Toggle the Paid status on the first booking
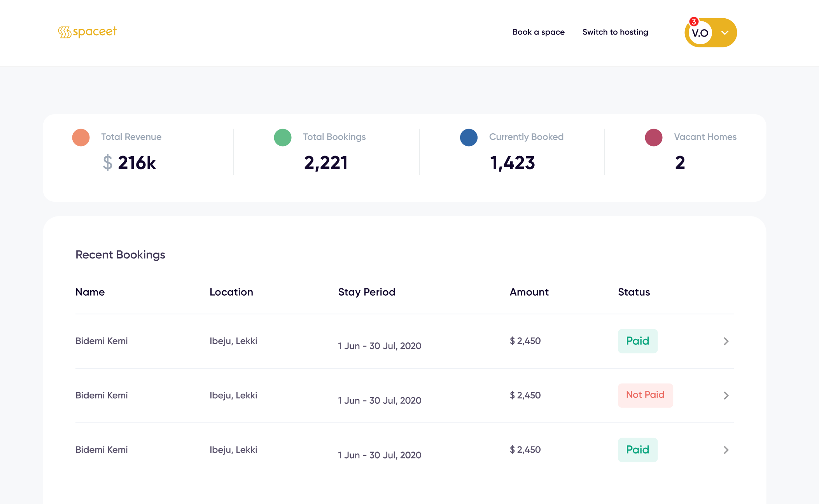 click(637, 341)
